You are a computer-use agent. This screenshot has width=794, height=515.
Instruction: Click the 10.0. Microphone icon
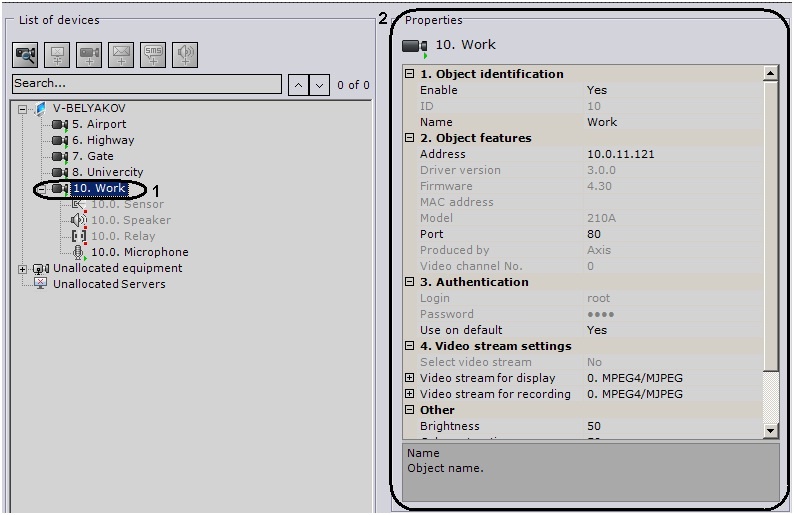tap(78, 252)
